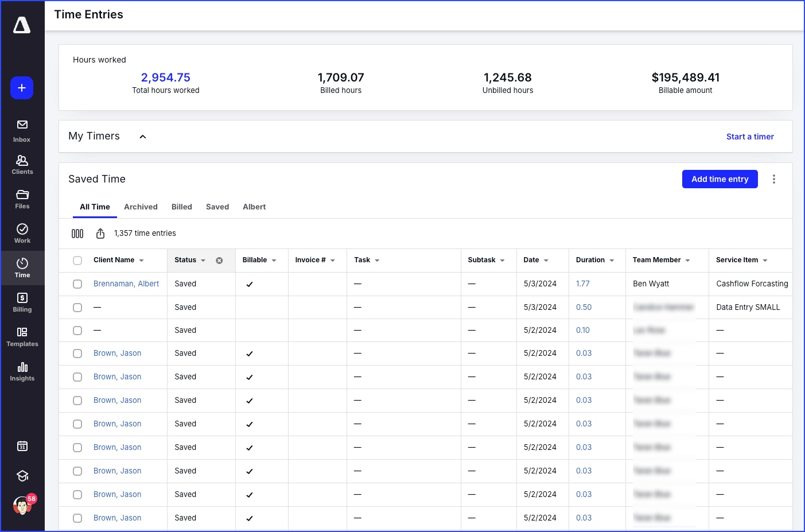Image resolution: width=805 pixels, height=532 pixels.
Task: Switch to the Saved tab
Action: coord(217,207)
